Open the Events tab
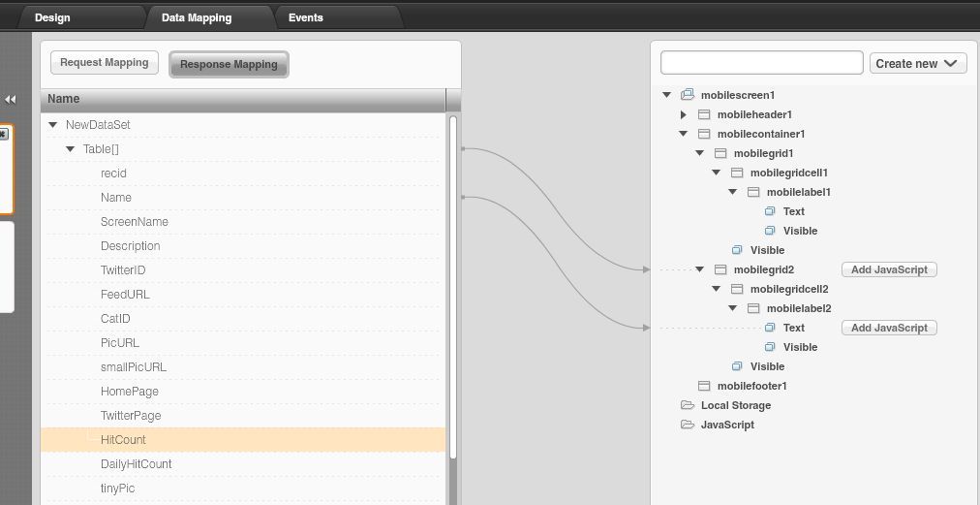This screenshot has width=980, height=505. pyautogui.click(x=306, y=17)
